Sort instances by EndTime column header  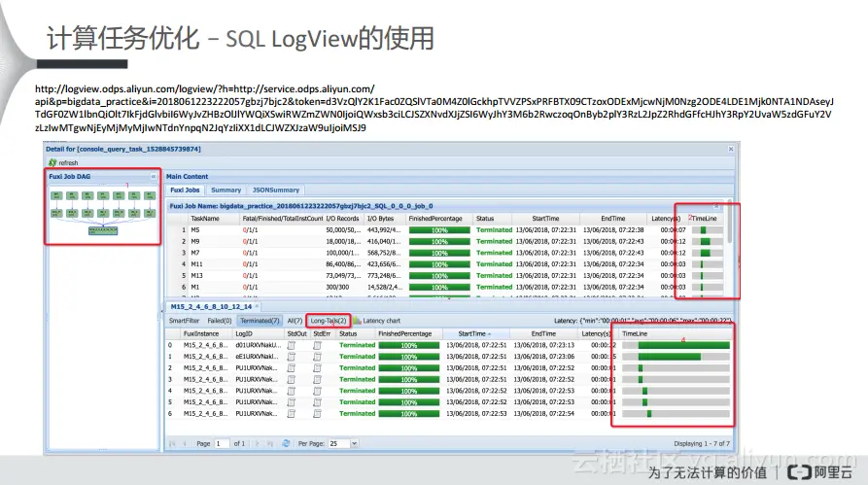pyautogui.click(x=543, y=333)
